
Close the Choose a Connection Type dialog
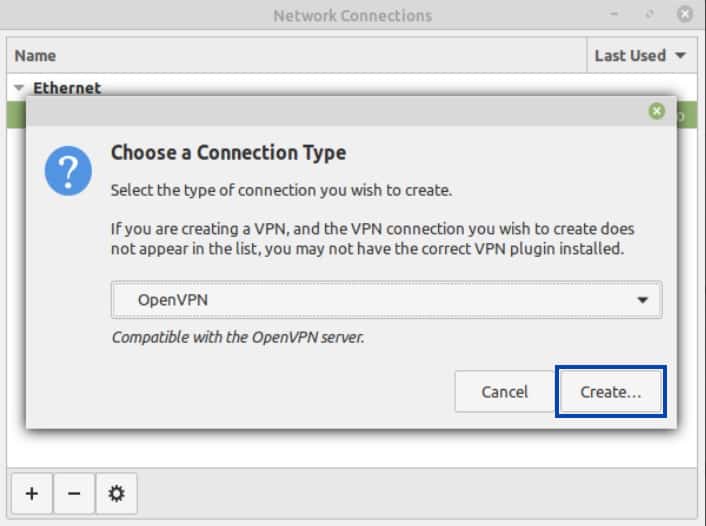coord(656,111)
